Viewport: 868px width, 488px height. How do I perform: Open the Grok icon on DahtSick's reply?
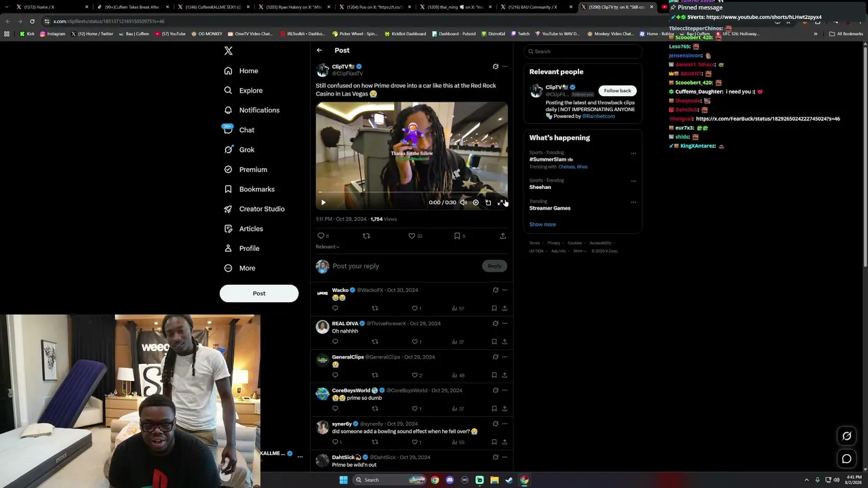pos(496,457)
